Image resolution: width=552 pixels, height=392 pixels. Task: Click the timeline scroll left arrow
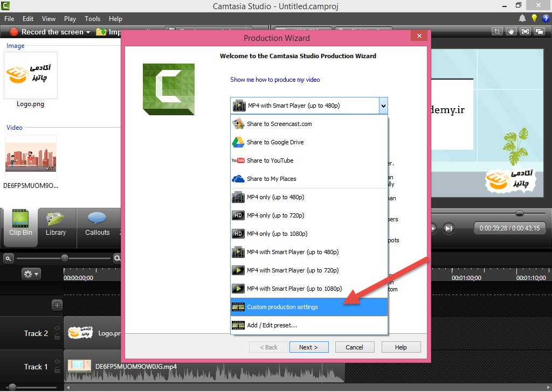click(x=68, y=388)
